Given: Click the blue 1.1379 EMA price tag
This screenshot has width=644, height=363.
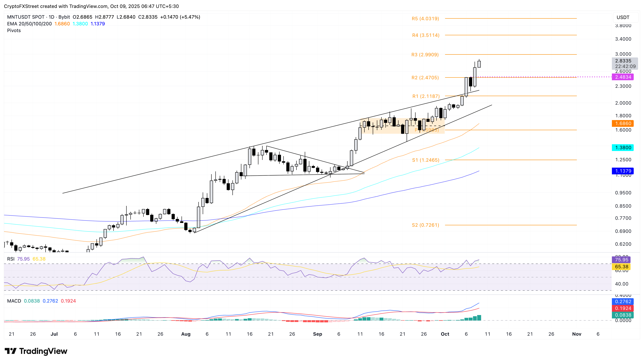Looking at the screenshot, I should click(x=623, y=171).
